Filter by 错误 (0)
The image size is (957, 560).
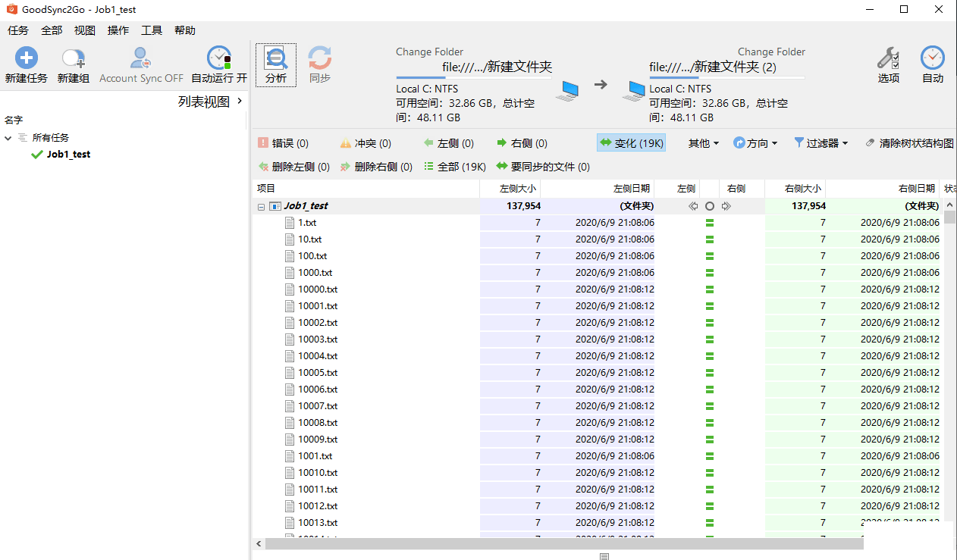point(283,143)
